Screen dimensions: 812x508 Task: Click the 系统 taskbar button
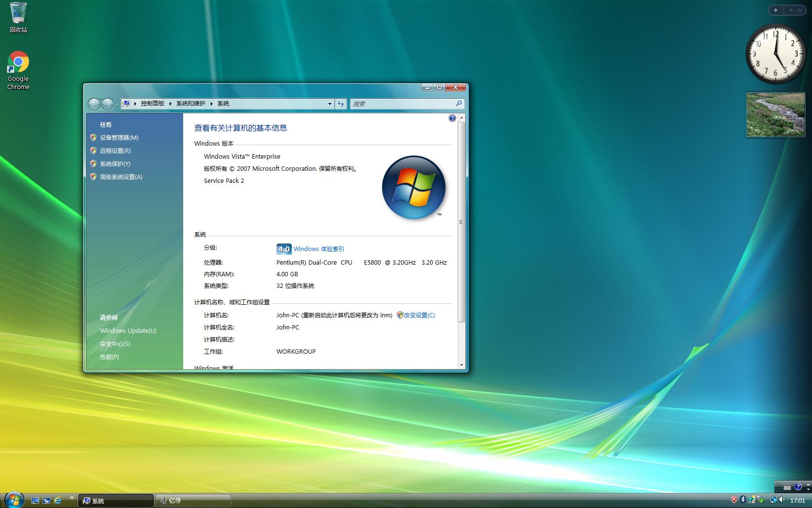tap(116, 501)
